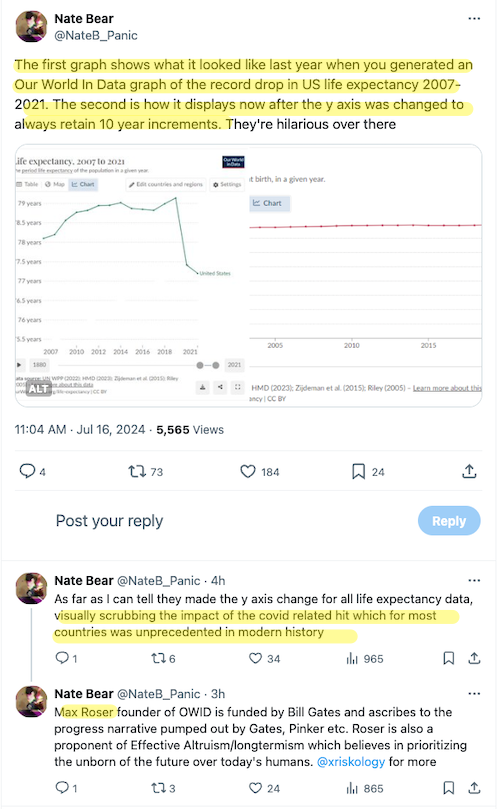Share the main tweet via upload icon
Viewport: 503px width, 809px height.
coord(469,471)
